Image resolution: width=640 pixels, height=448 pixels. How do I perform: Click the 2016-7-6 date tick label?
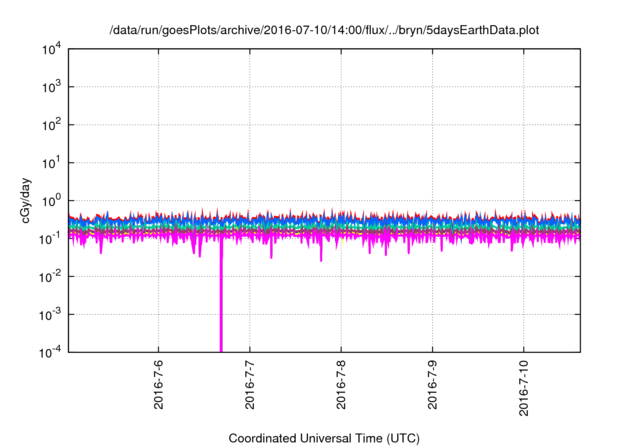tap(158, 384)
